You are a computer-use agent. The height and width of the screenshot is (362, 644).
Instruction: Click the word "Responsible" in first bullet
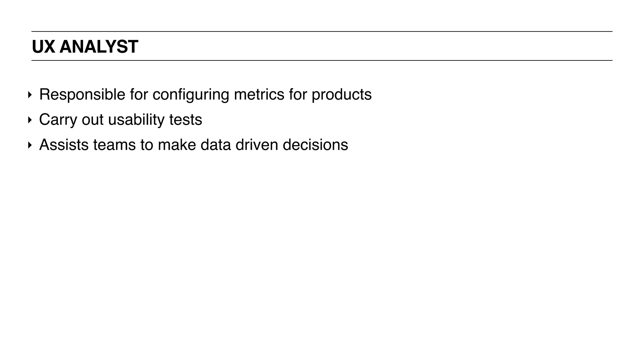(x=82, y=94)
